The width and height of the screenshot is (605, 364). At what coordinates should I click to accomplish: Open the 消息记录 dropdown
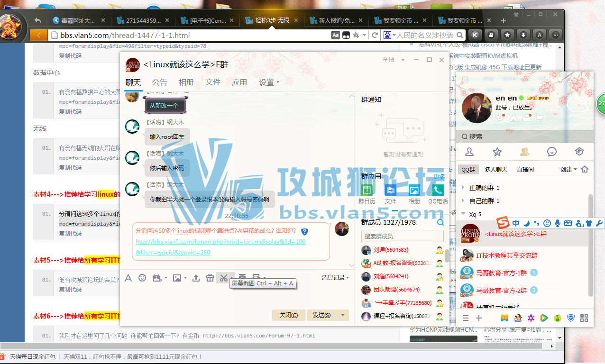tap(335, 278)
